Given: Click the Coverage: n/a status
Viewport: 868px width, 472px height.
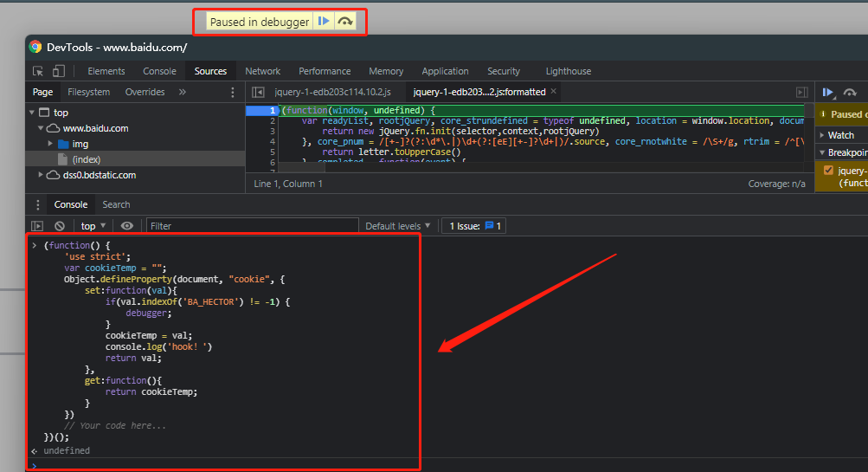Looking at the screenshot, I should [x=776, y=184].
